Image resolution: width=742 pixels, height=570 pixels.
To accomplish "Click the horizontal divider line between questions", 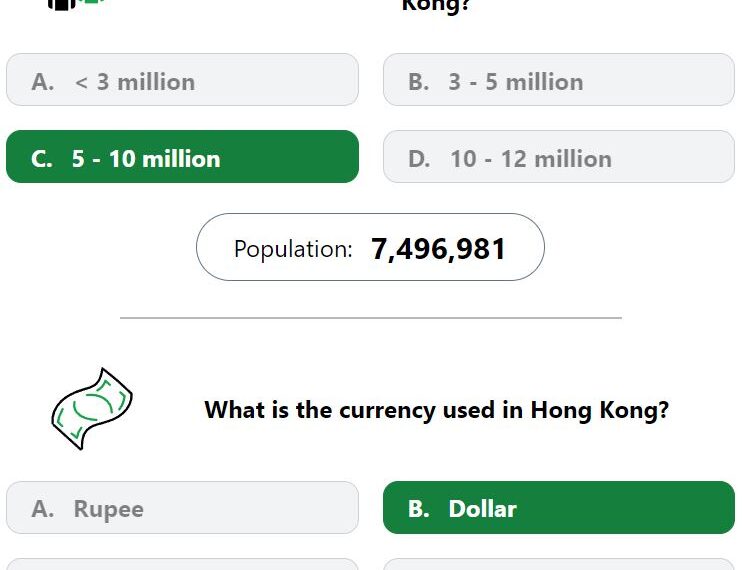I will coord(371,318).
